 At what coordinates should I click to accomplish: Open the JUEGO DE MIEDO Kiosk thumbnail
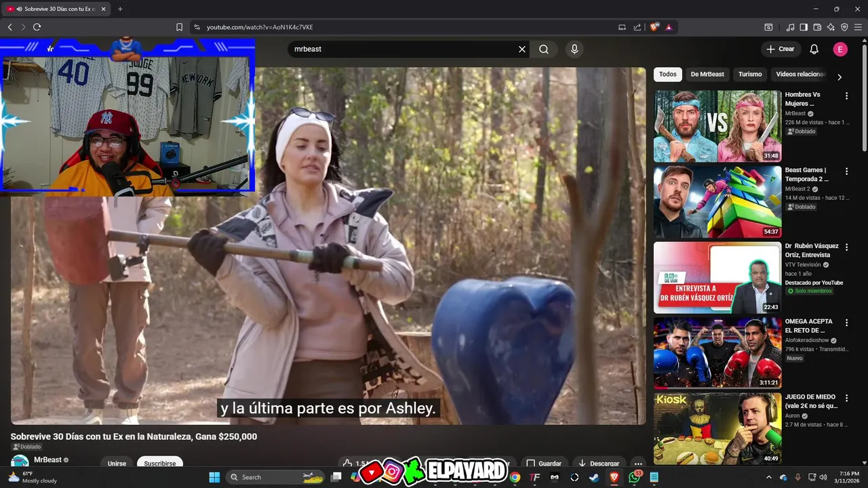[x=717, y=428]
